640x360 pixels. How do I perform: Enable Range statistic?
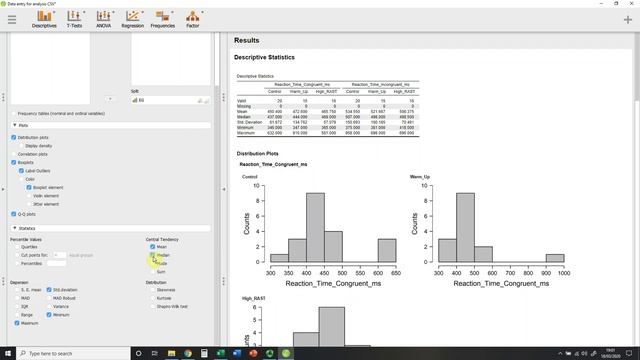click(17, 315)
